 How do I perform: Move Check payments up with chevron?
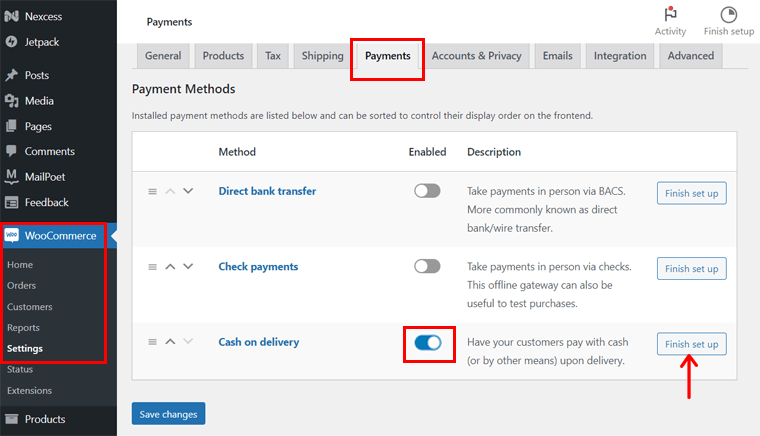point(170,266)
